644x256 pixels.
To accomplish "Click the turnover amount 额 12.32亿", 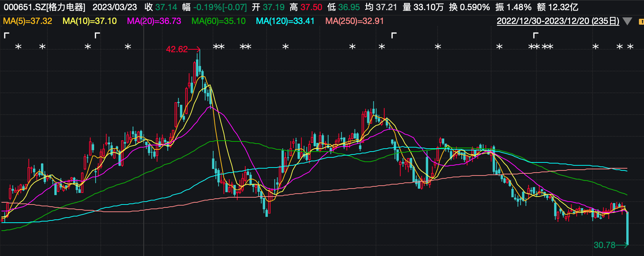I will tap(557, 7).
